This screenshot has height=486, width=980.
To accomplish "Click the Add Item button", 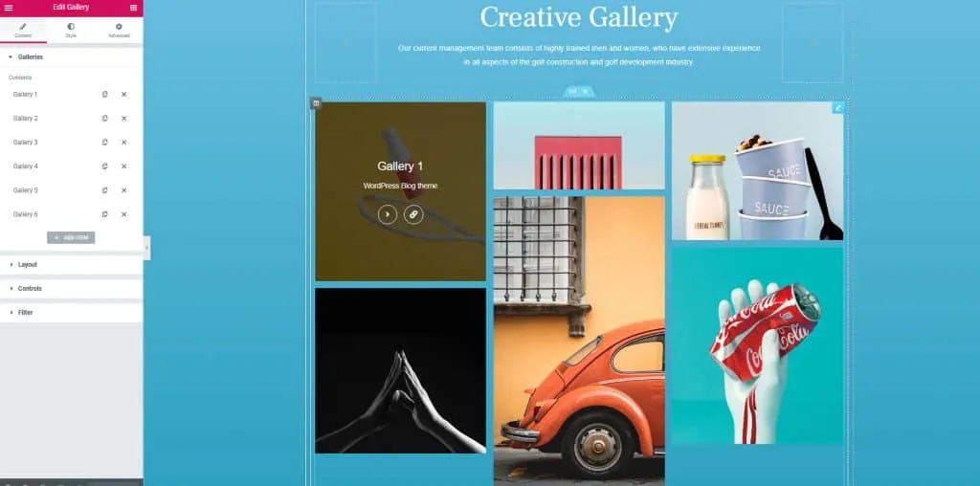I will (x=71, y=238).
